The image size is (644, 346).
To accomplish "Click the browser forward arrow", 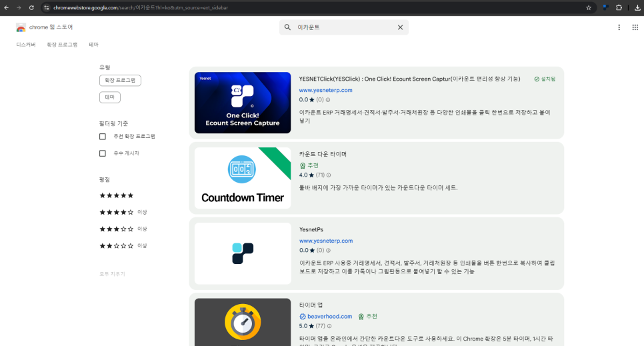I will [x=19, y=7].
